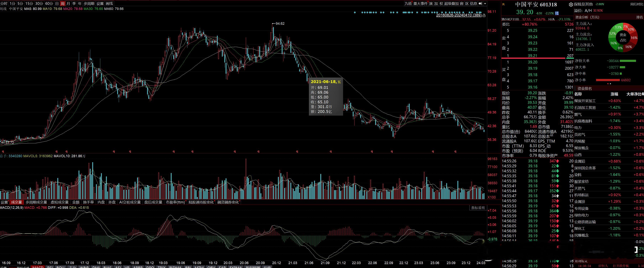Click the first q marker below the chart
This screenshot has height=268, width=644.
pos(3,151)
